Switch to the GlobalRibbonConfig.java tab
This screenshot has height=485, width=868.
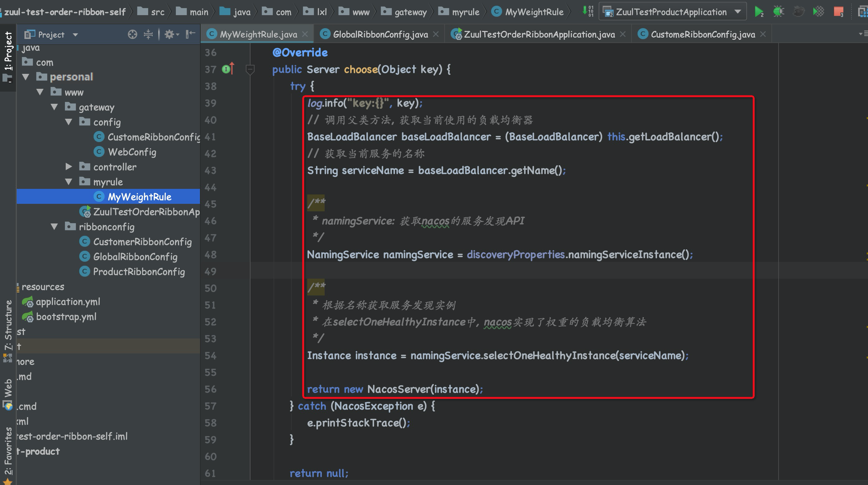tap(380, 34)
